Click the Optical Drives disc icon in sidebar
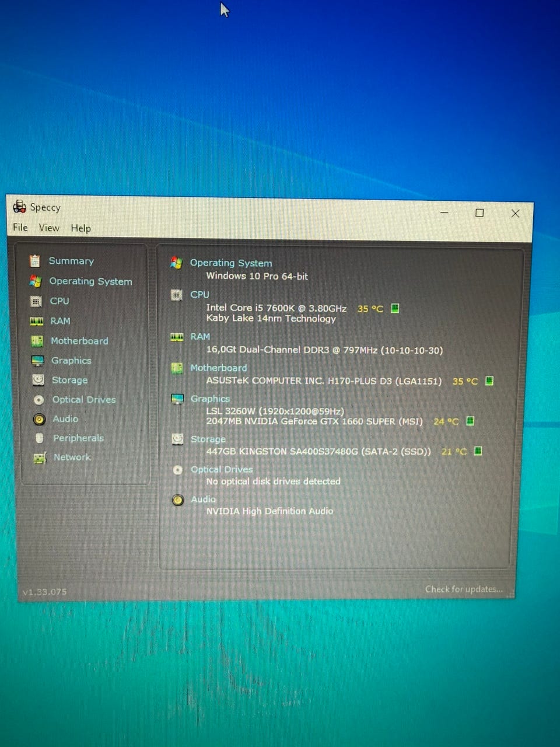 point(39,400)
